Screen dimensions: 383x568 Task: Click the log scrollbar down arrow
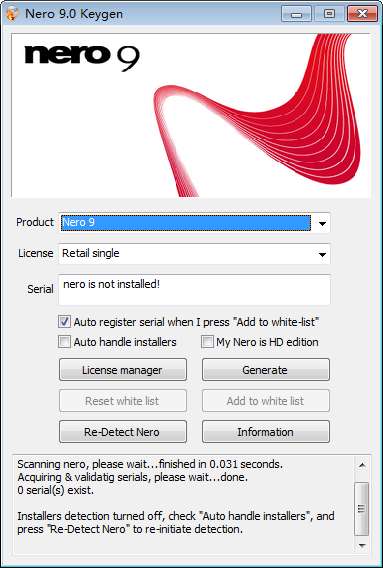pos(362,545)
